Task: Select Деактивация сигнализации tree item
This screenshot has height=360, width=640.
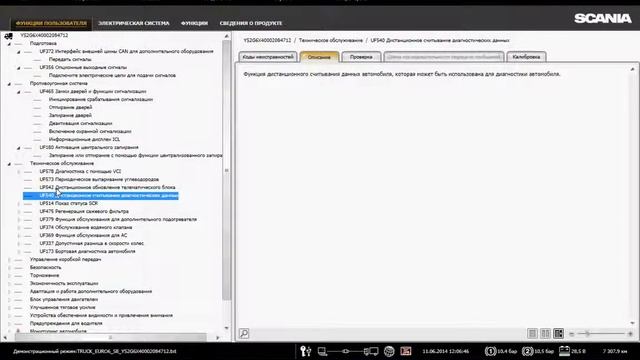Action: pyautogui.click(x=80, y=123)
